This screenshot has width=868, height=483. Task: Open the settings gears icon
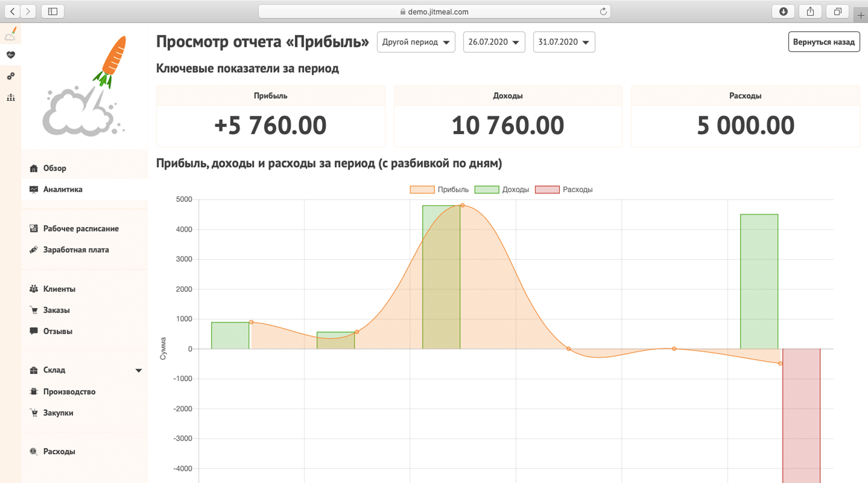pyautogui.click(x=10, y=76)
